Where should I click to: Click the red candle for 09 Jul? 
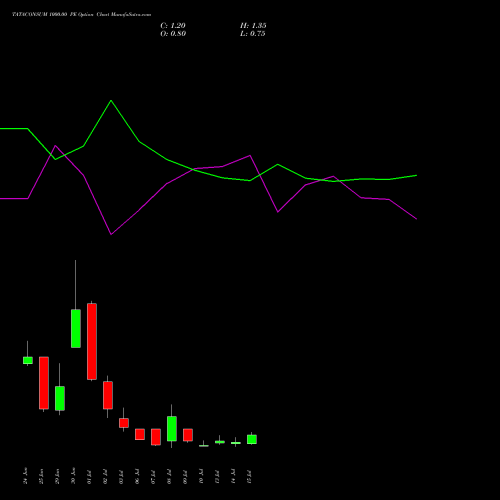tap(188, 435)
